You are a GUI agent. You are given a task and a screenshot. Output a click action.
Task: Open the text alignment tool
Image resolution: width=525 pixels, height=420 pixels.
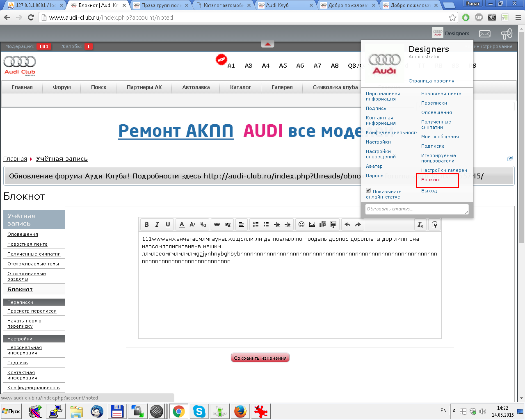pyautogui.click(x=242, y=224)
